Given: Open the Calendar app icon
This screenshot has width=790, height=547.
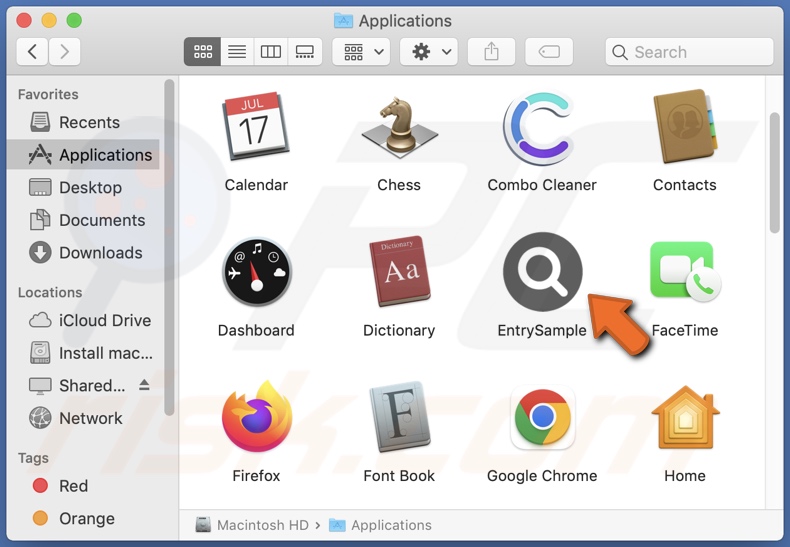Looking at the screenshot, I should pos(256,126).
